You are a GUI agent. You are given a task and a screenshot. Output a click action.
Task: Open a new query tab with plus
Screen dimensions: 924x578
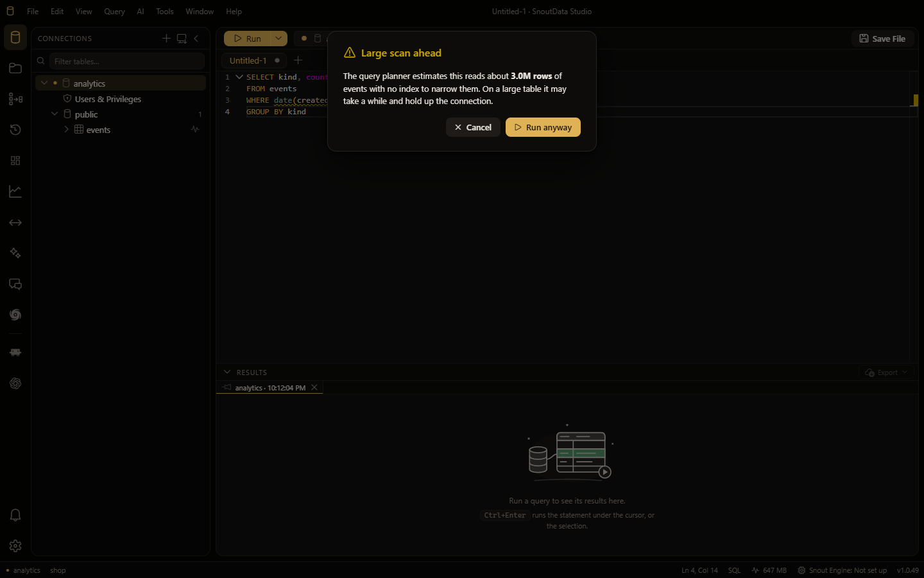298,60
